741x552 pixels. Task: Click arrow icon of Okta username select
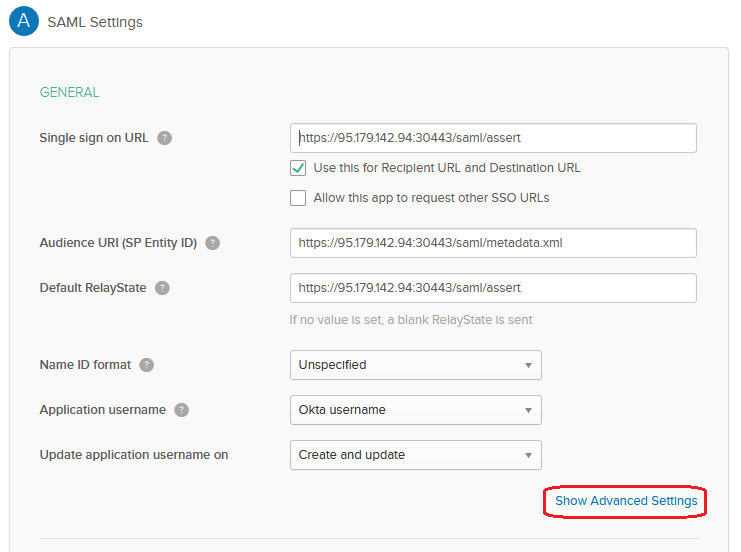click(528, 410)
